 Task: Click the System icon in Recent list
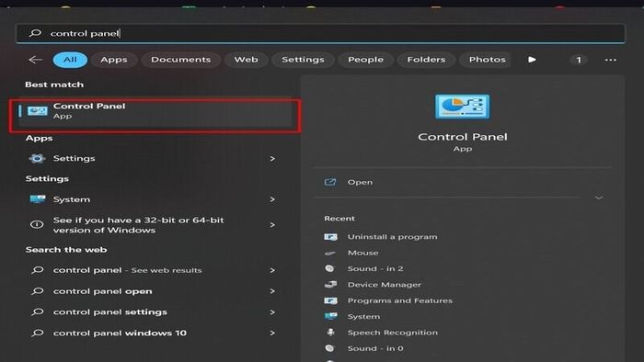pos(330,316)
